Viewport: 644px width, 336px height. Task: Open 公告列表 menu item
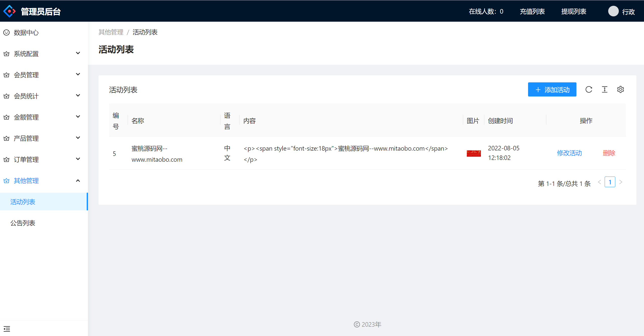click(x=23, y=223)
